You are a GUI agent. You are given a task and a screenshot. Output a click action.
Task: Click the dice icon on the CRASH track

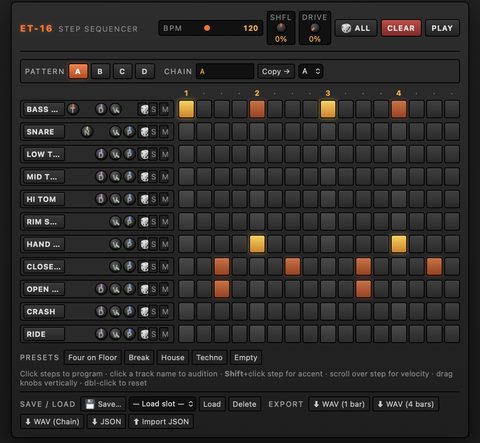(x=144, y=312)
